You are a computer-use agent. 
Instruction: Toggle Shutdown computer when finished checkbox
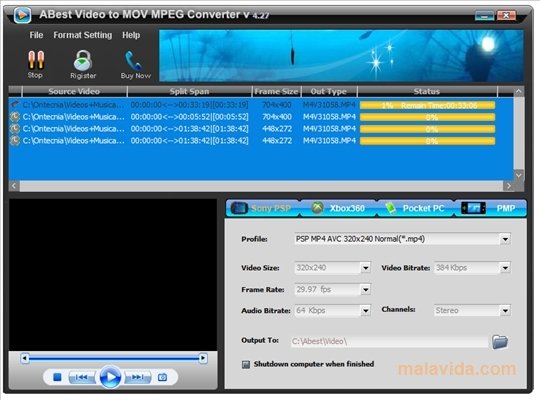pos(246,364)
